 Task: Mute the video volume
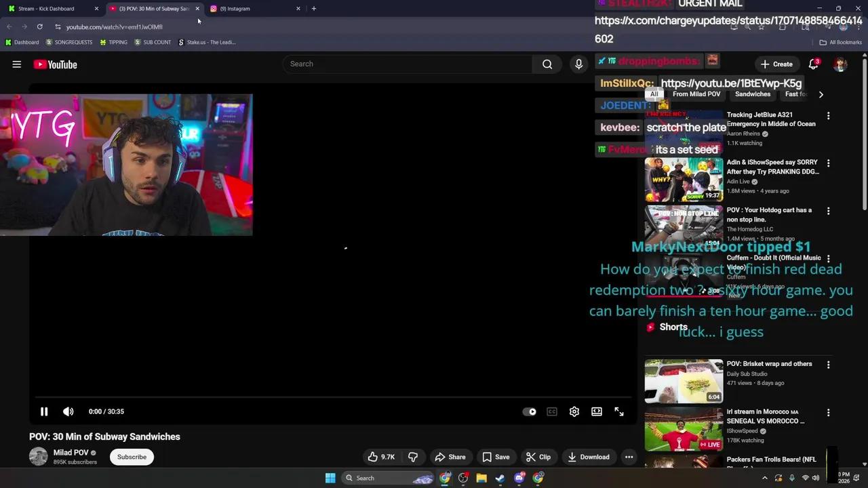(x=68, y=411)
